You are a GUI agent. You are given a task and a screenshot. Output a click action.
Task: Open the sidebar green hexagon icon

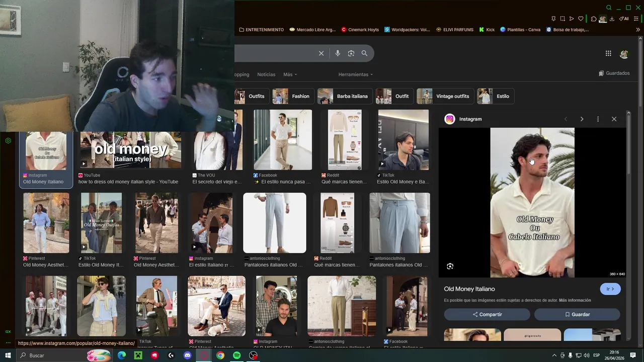click(8, 141)
